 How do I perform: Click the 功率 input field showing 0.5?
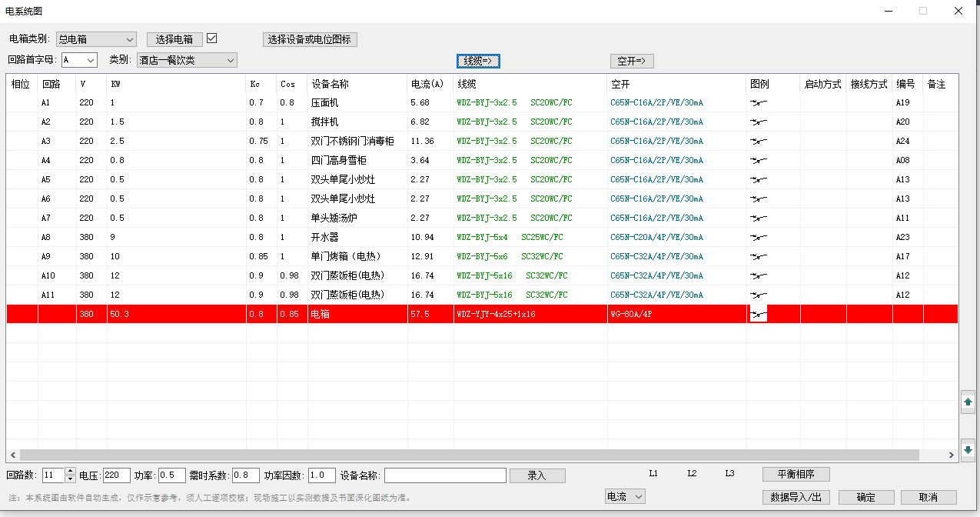172,475
